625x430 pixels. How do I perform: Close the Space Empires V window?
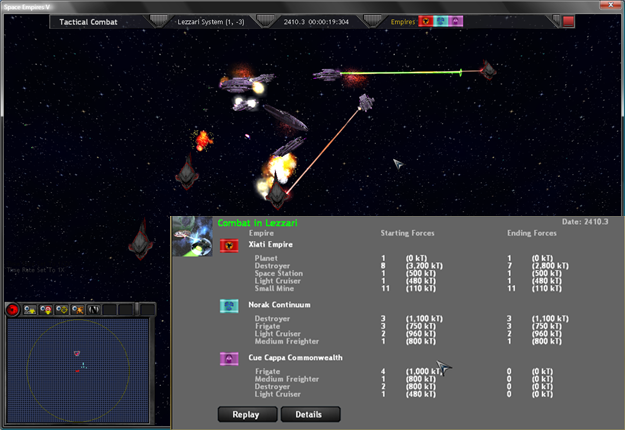[611, 5]
